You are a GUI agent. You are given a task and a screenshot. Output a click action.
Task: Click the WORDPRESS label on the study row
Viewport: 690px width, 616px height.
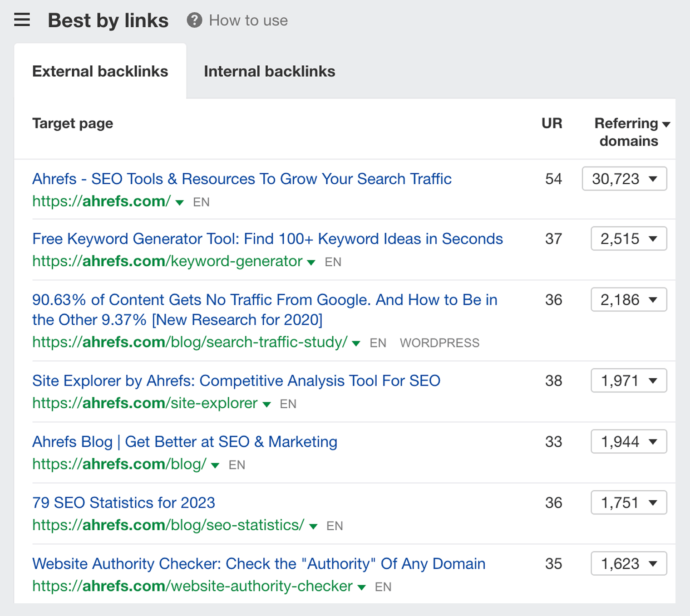point(439,343)
